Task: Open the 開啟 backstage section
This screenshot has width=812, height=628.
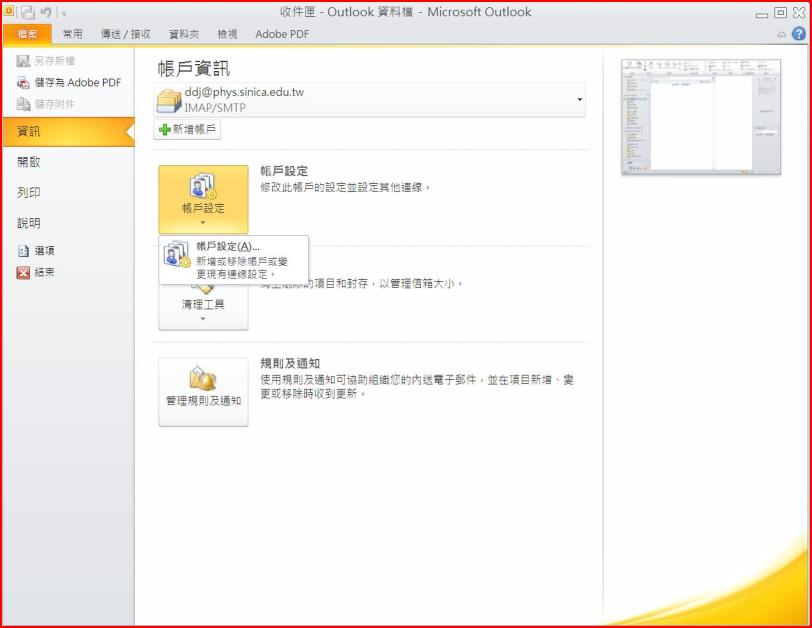Action: click(x=28, y=162)
